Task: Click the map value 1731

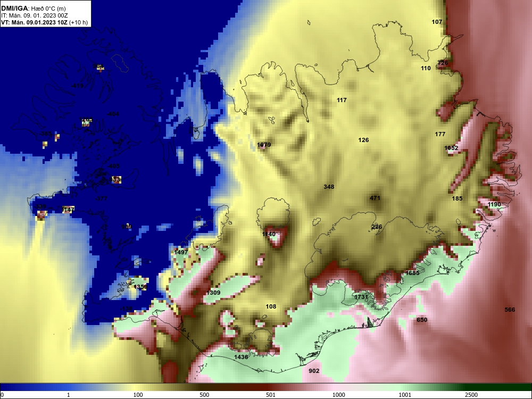Action: click(x=361, y=297)
